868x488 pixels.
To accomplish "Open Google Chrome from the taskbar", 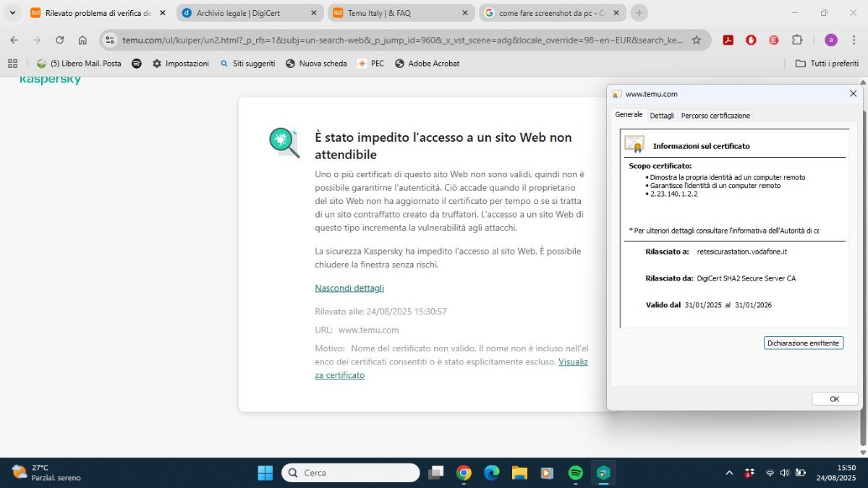I will (464, 473).
